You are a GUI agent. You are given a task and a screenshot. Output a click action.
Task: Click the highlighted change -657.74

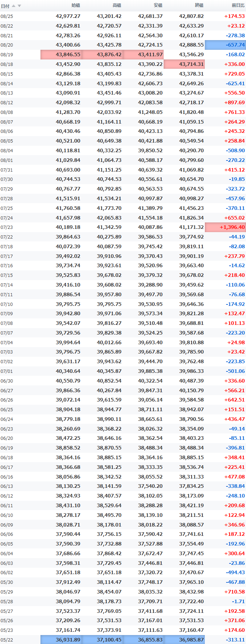pyautogui.click(x=226, y=45)
